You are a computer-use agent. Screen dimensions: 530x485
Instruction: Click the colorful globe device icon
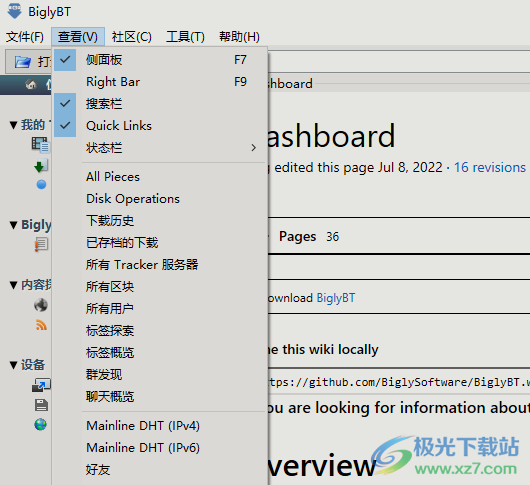(x=41, y=425)
